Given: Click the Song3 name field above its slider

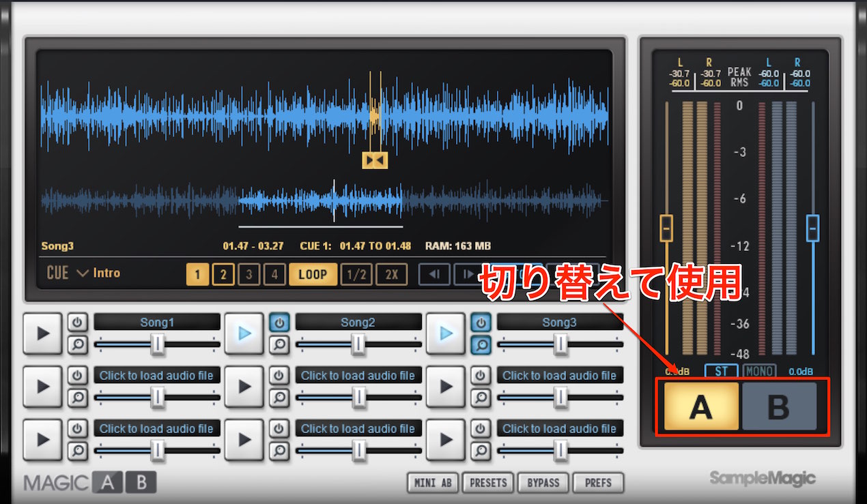Looking at the screenshot, I should click(x=560, y=323).
